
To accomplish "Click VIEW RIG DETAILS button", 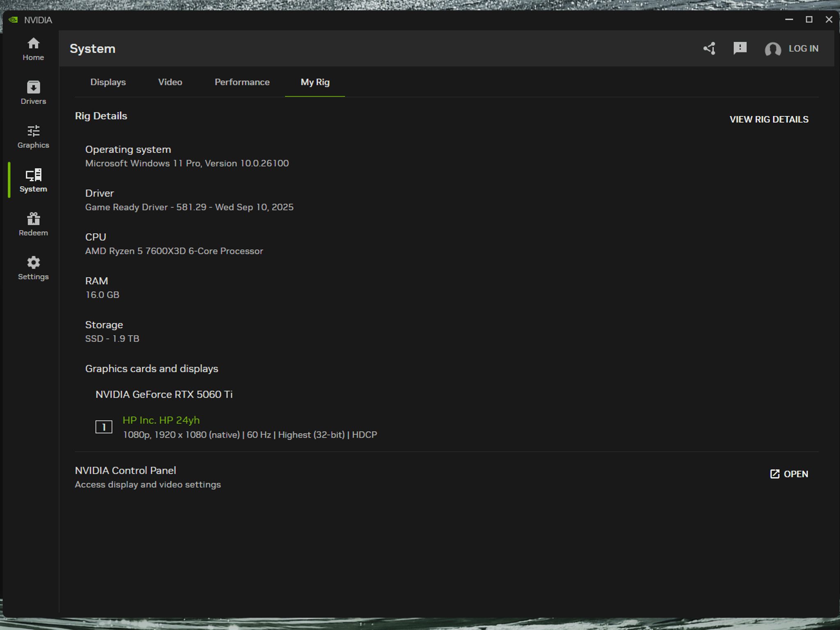I will [x=769, y=119].
